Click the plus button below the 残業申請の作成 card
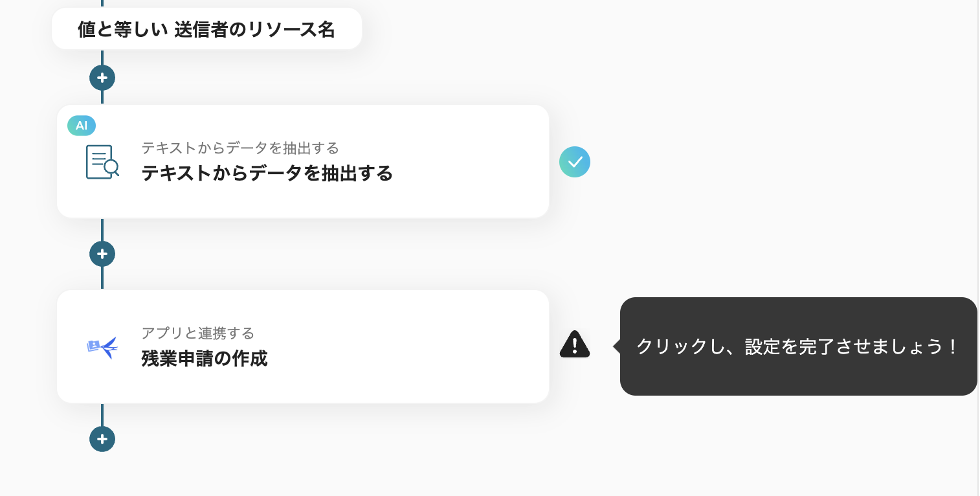This screenshot has width=980, height=496. 102,439
